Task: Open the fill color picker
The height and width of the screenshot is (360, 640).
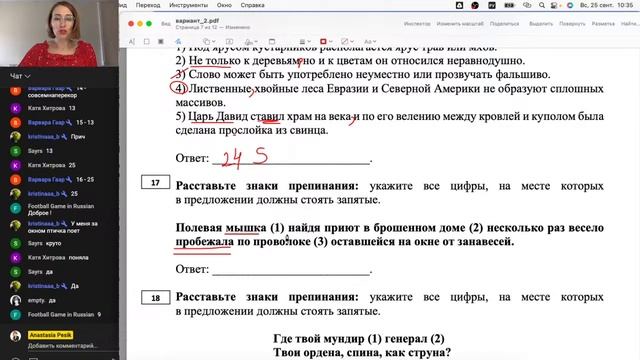Action: pyautogui.click(x=347, y=42)
